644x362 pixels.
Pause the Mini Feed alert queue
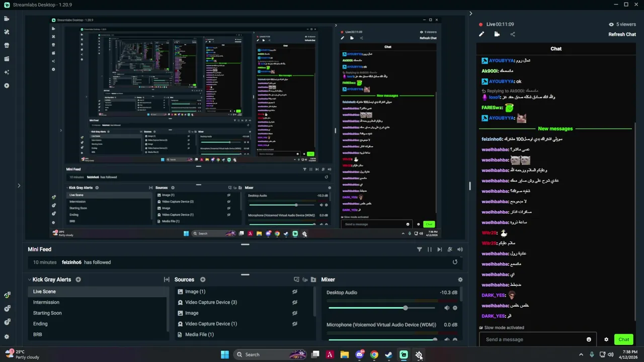tap(430, 249)
